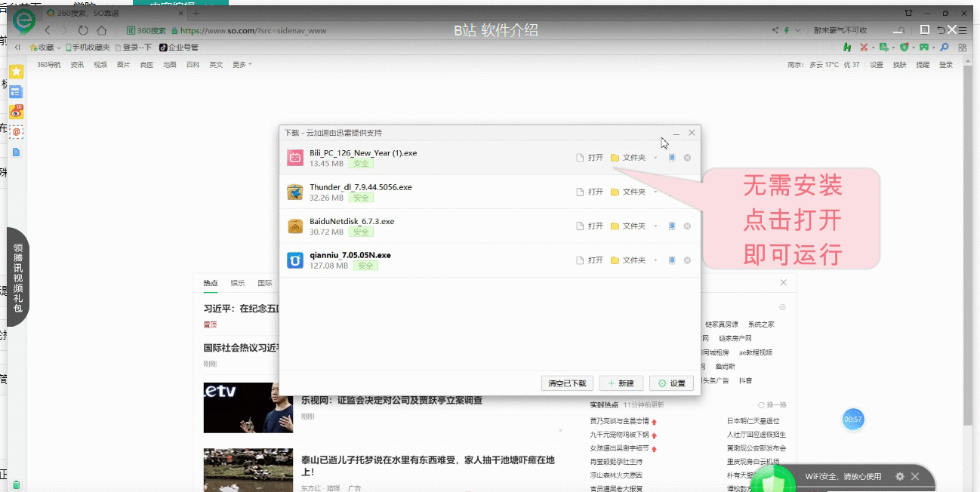Screen dimensions: 980x492
Task: Open 登录 link at top right
Action: [x=945, y=64]
